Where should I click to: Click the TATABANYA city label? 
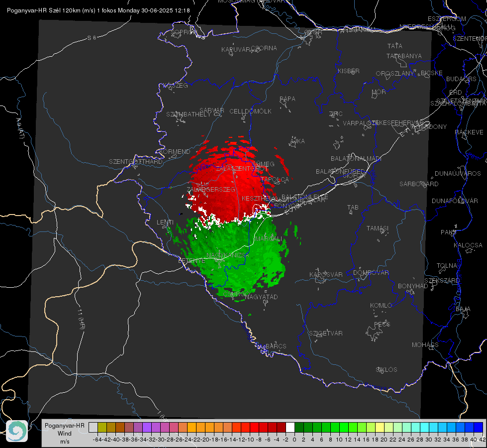404,56
